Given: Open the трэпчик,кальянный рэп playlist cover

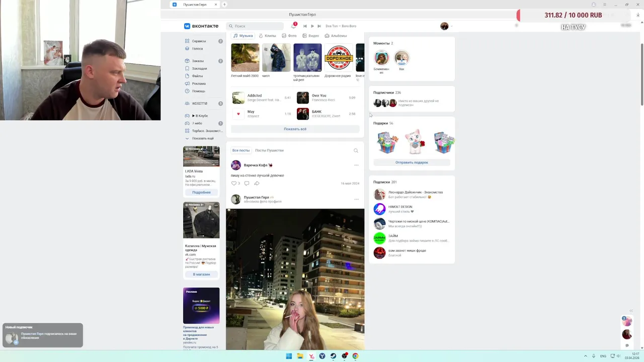Looking at the screenshot, I should [307, 57].
